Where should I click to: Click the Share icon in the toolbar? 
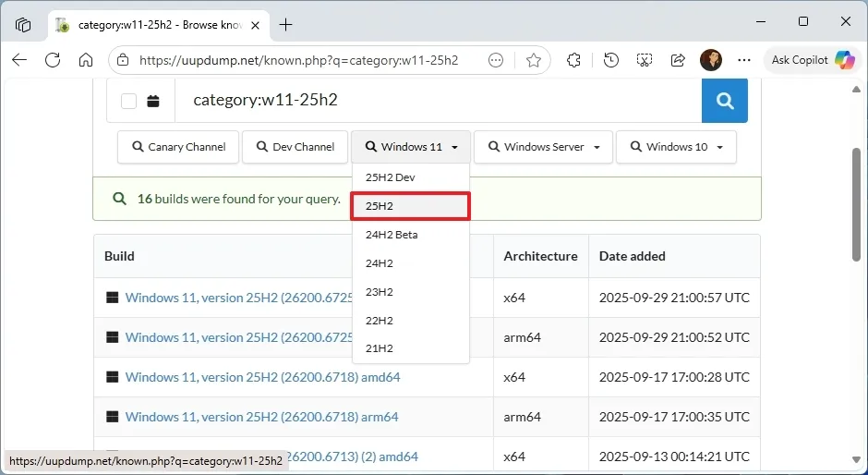[x=678, y=60]
